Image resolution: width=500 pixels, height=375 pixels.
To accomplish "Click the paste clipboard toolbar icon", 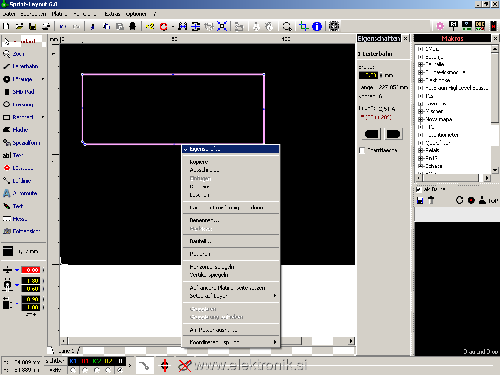I will point(120,26).
